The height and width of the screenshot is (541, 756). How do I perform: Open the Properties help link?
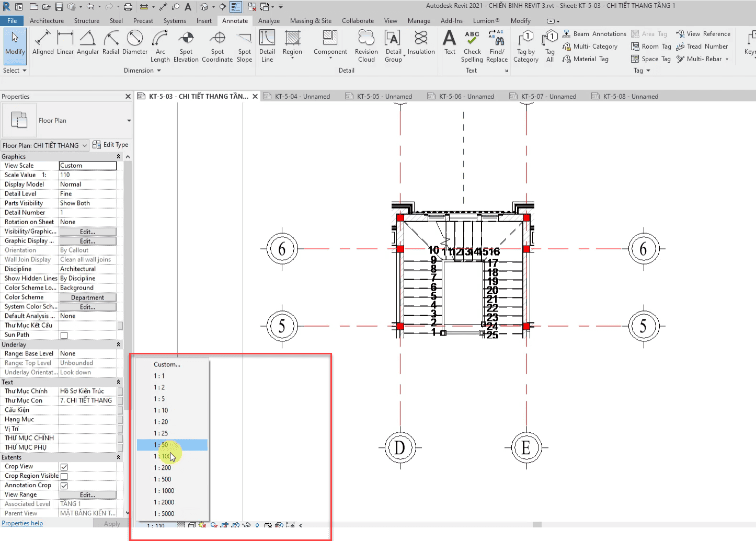(22, 523)
